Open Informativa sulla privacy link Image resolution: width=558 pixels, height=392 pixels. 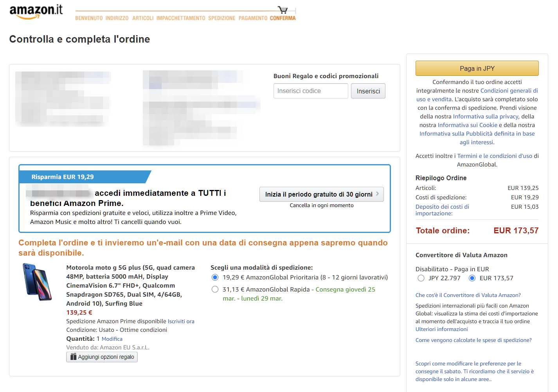point(486,116)
